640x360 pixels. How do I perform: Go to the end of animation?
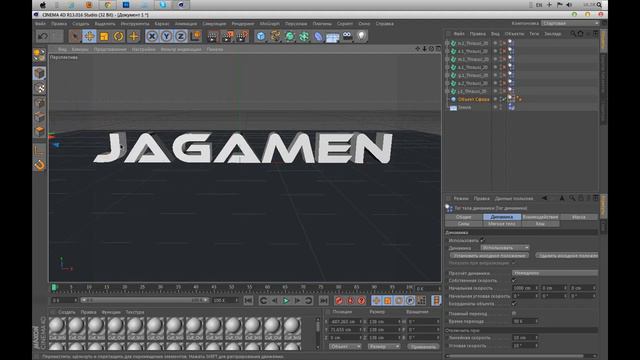(x=324, y=301)
